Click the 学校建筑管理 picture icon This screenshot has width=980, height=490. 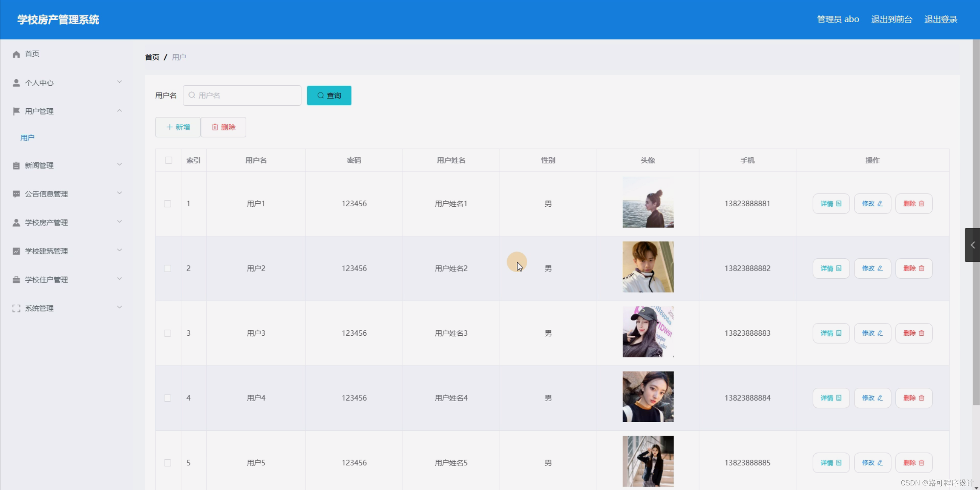tap(16, 251)
